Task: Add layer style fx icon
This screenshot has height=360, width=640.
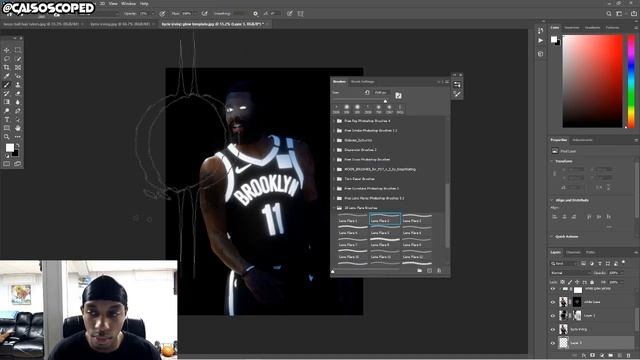Action: (x=584, y=356)
